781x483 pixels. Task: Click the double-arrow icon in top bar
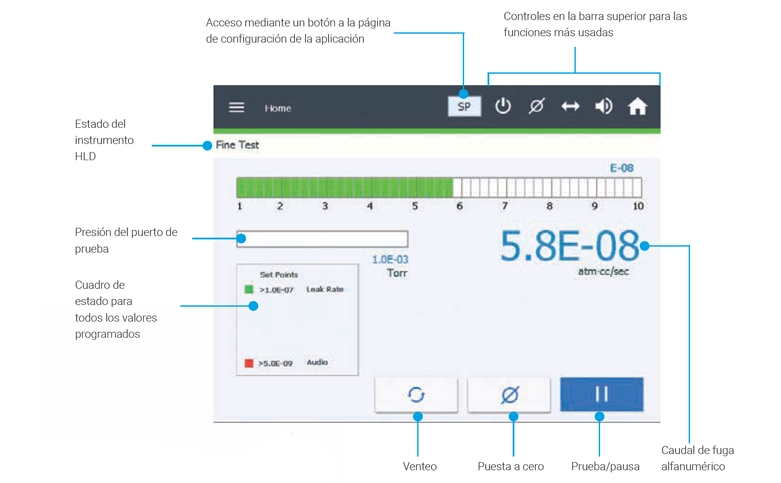(x=570, y=106)
